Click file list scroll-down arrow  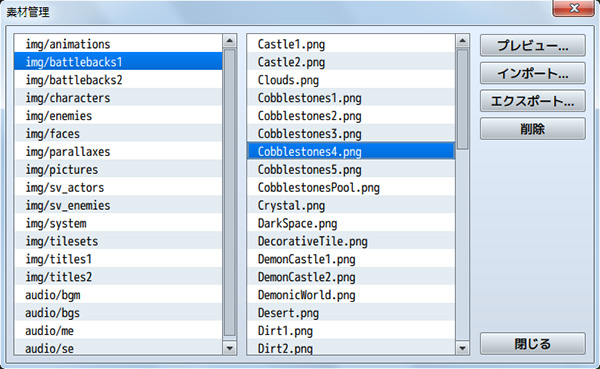point(462,348)
